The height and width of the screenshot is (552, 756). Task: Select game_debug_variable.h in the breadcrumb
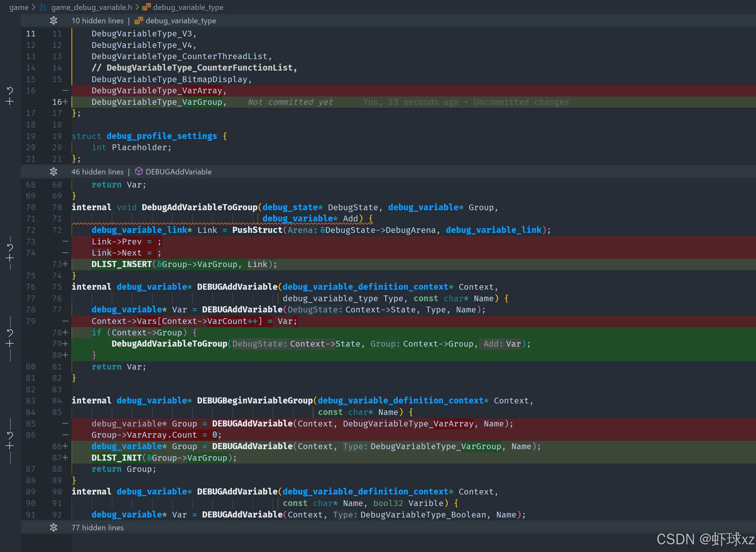pos(91,7)
